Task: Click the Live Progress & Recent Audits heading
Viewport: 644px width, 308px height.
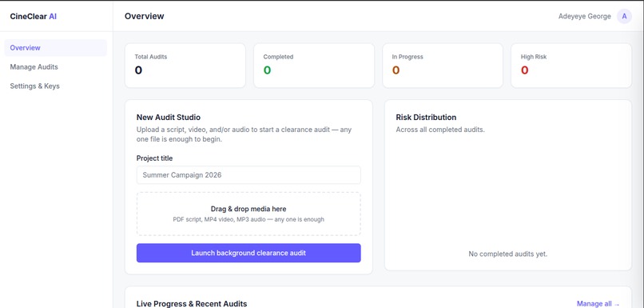Action: 192,304
